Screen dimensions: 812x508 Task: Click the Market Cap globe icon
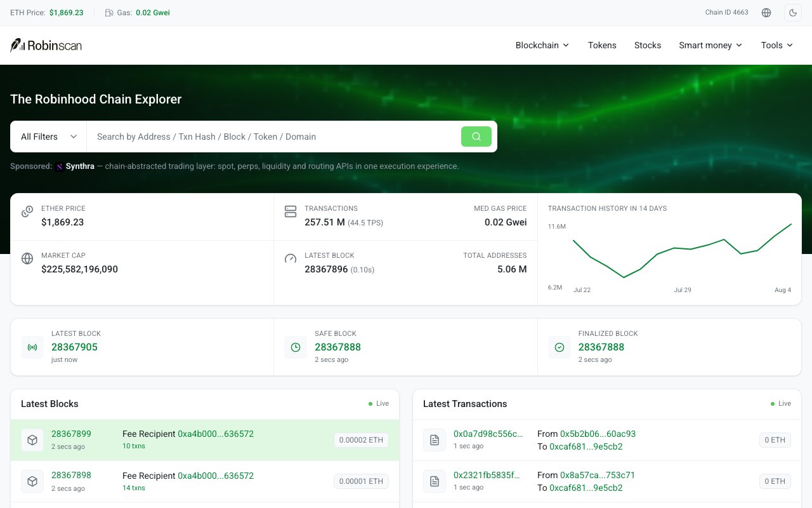pos(27,258)
